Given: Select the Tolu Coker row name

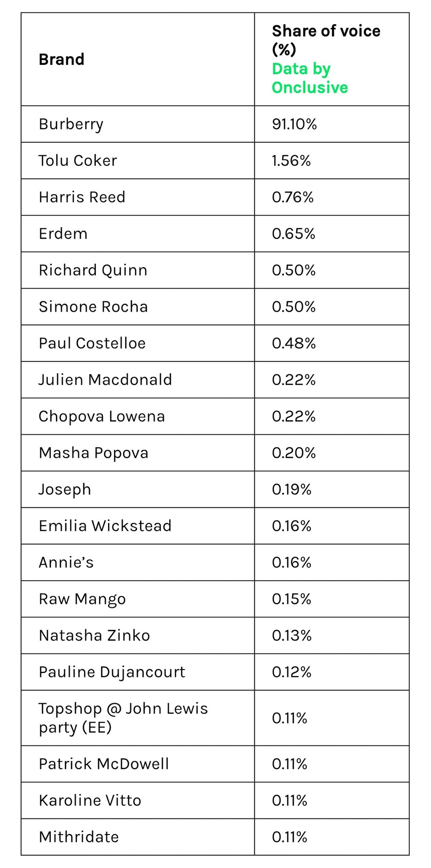Looking at the screenshot, I should point(78,161).
